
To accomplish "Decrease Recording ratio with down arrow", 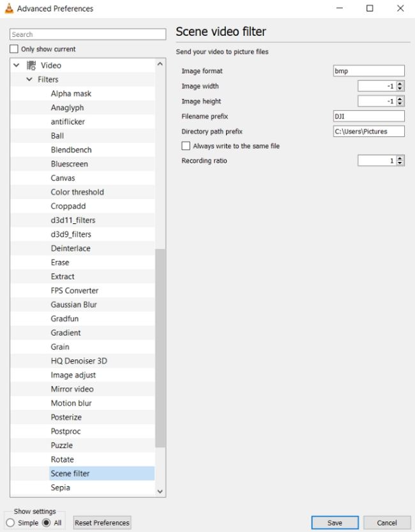I will [400, 163].
